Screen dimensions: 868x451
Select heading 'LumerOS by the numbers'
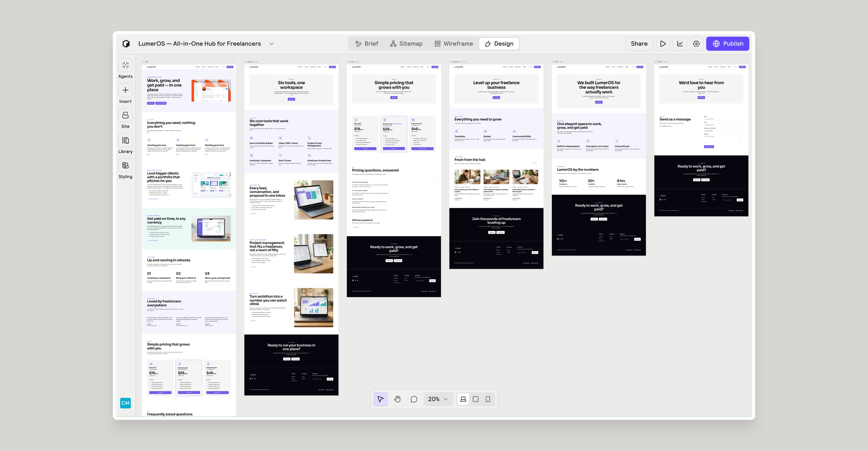[578, 170]
